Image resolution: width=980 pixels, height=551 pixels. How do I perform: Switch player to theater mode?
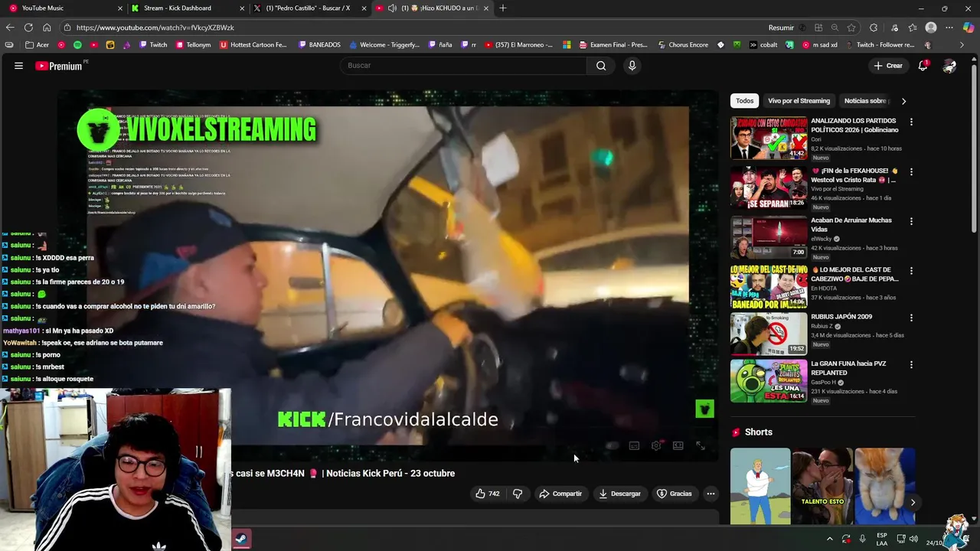[678, 445]
